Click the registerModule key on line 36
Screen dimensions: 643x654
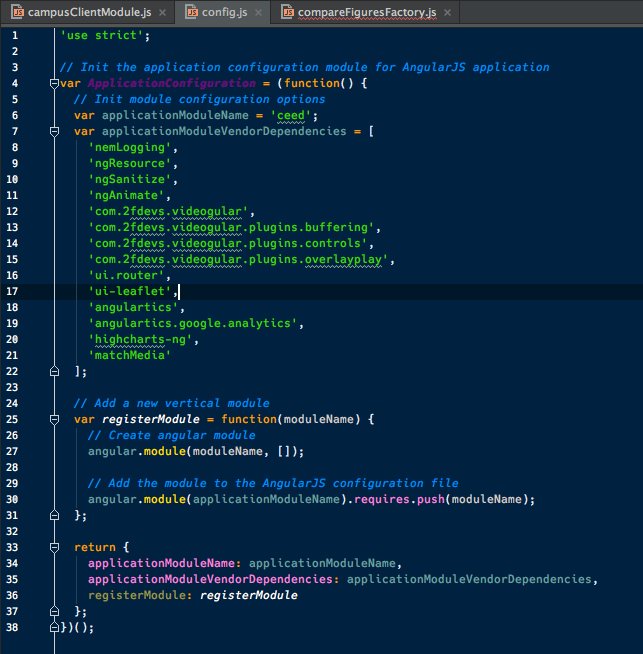(136, 595)
